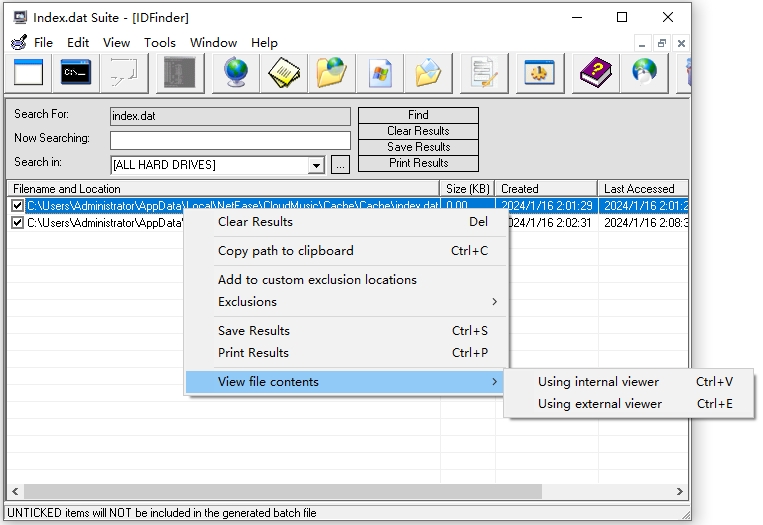
Task: Open the blue globe toolbar icon
Action: point(236,73)
